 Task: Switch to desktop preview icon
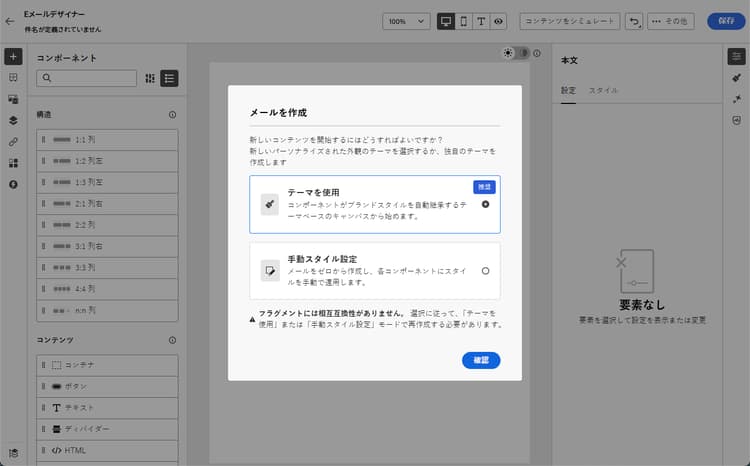pyautogui.click(x=446, y=21)
